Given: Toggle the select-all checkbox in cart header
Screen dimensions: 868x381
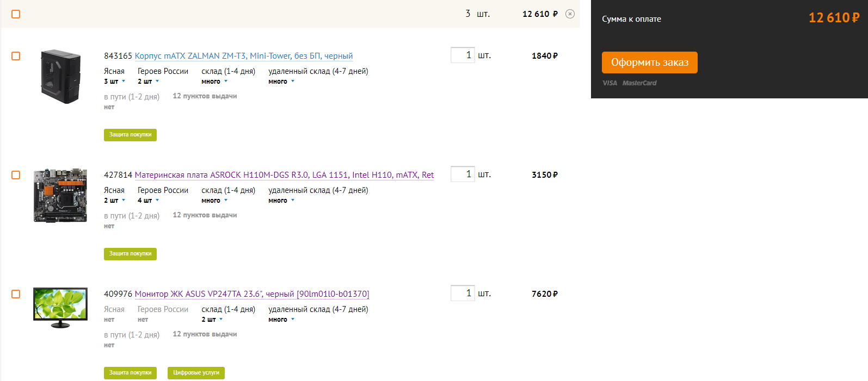Looking at the screenshot, I should tap(16, 14).
